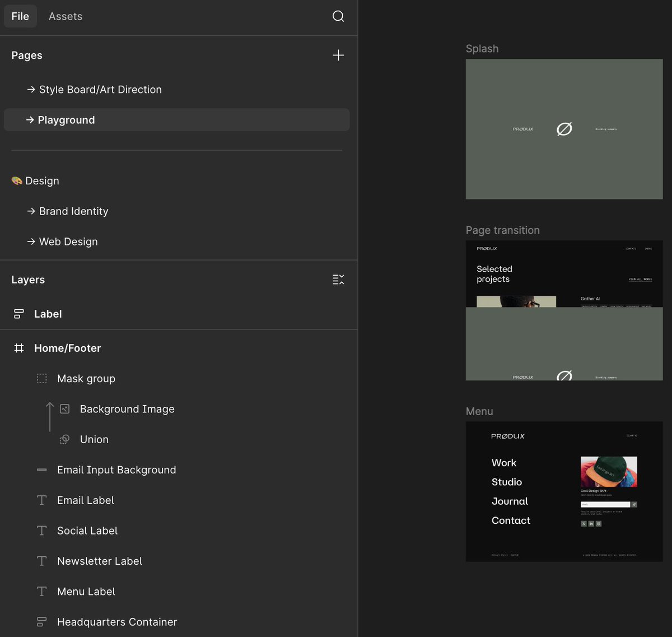
Task: Select the Label layer
Action: click(48, 314)
